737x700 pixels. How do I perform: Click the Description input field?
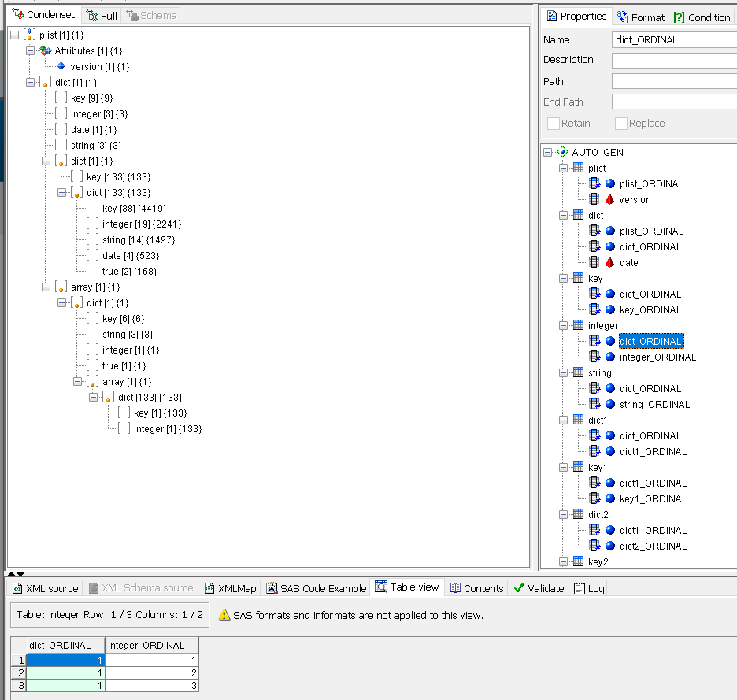pyautogui.click(x=674, y=60)
